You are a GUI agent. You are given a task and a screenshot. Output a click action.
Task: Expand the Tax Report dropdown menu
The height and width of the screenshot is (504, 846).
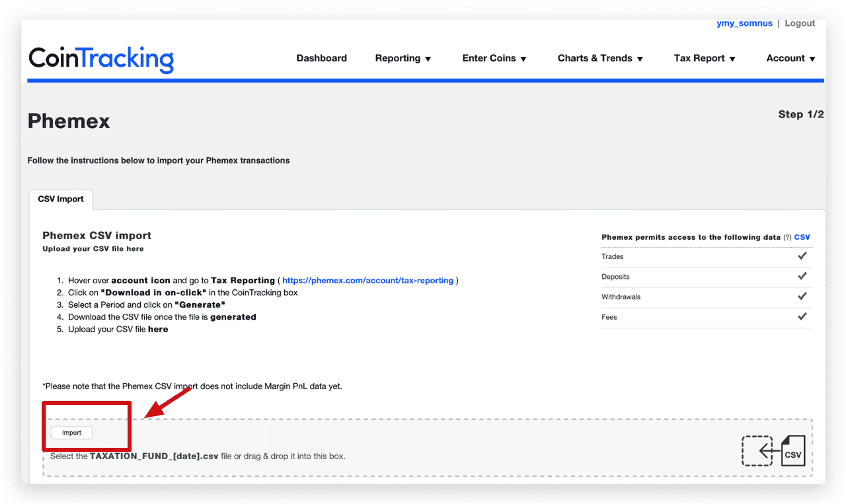tap(705, 58)
